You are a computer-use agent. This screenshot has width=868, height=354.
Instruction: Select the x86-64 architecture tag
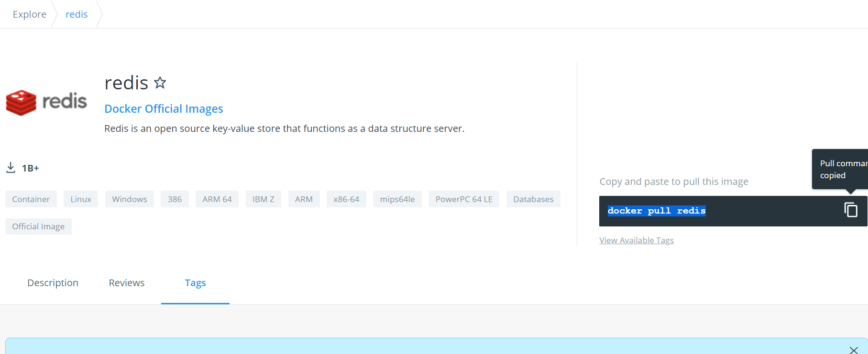346,199
